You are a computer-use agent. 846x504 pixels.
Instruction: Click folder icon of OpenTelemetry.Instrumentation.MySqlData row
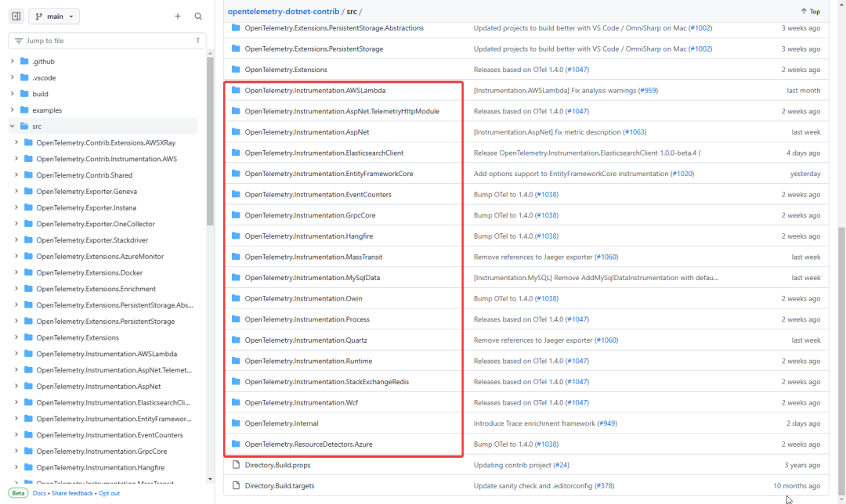tap(236, 278)
